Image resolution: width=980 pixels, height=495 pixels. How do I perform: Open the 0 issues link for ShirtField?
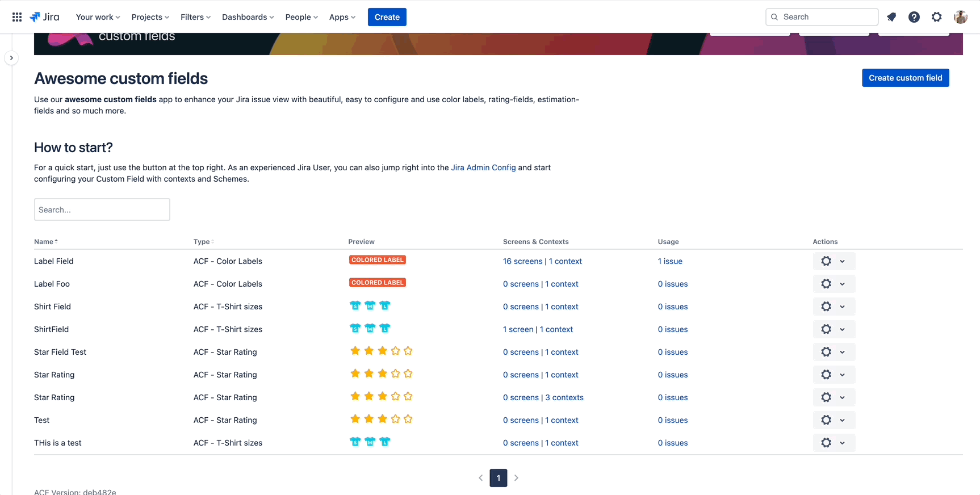[673, 329]
